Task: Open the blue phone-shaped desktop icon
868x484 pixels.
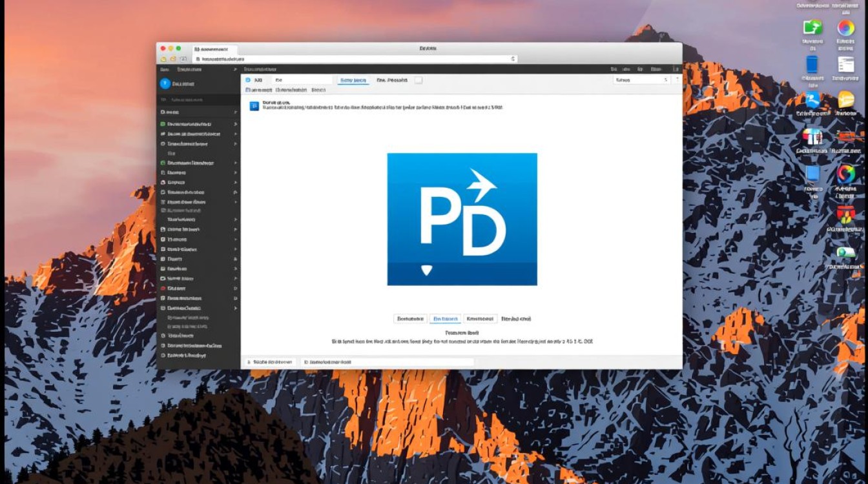Action: tap(812, 65)
